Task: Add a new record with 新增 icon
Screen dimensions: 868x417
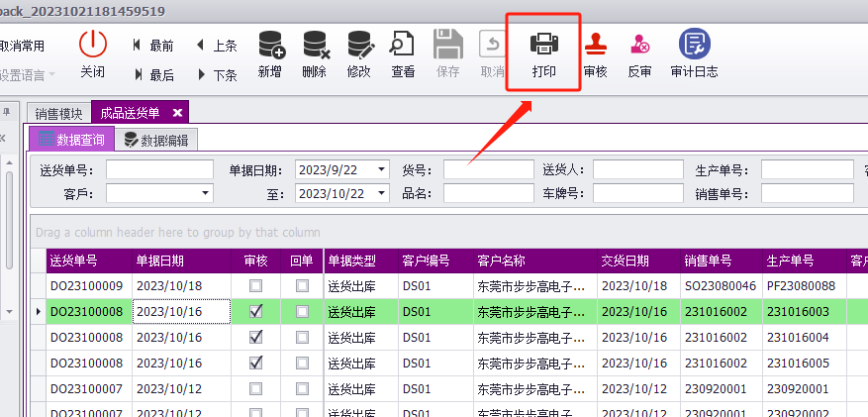Action: click(x=272, y=45)
